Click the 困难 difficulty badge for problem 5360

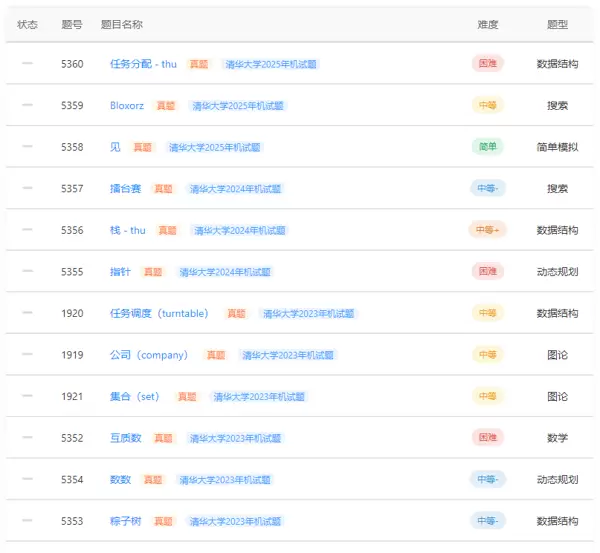(x=487, y=64)
